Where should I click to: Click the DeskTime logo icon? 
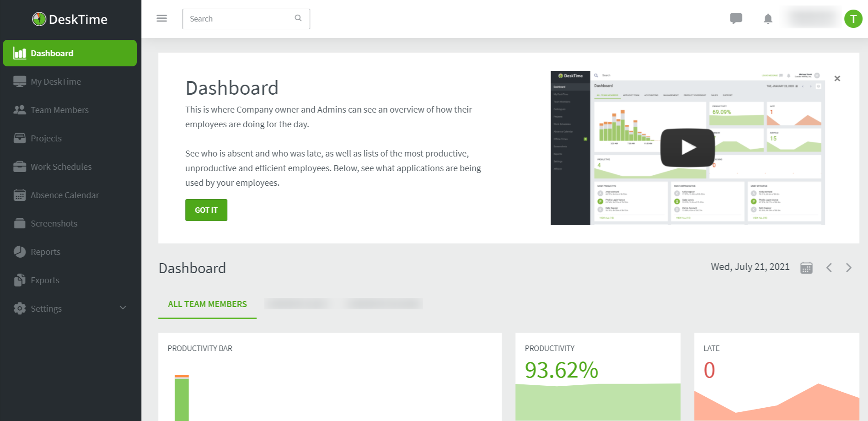tap(39, 19)
